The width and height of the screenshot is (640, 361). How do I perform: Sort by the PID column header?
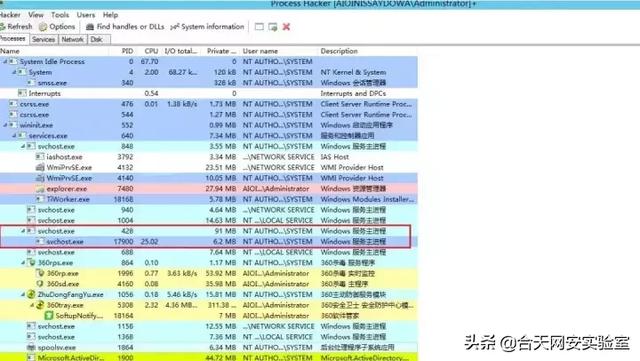[x=127, y=51]
